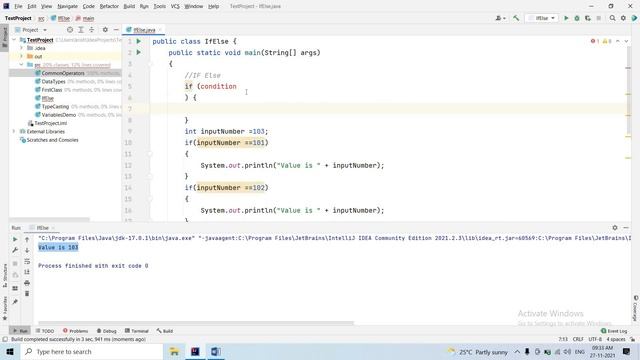Open the Build tool window button
The image size is (640, 360).
tap(164, 331)
